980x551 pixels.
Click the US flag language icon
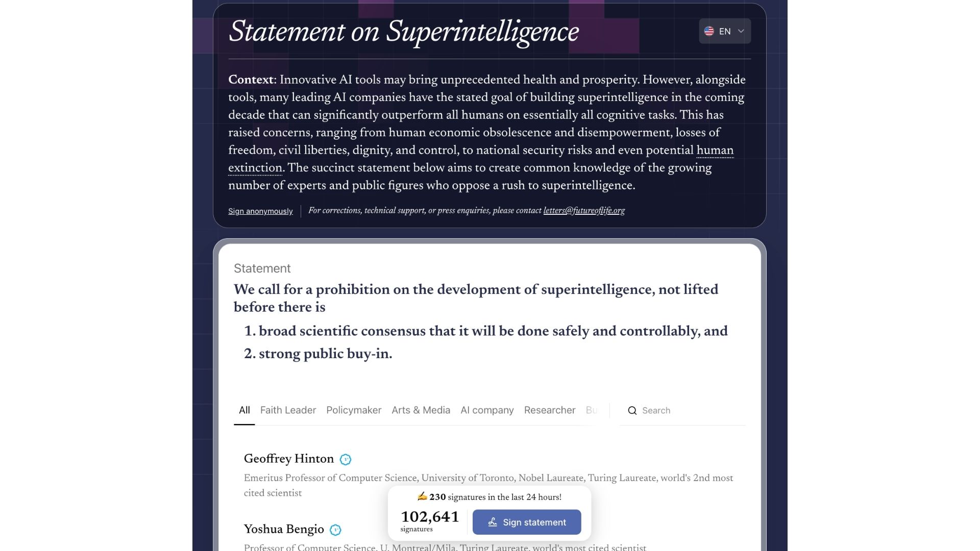(709, 31)
